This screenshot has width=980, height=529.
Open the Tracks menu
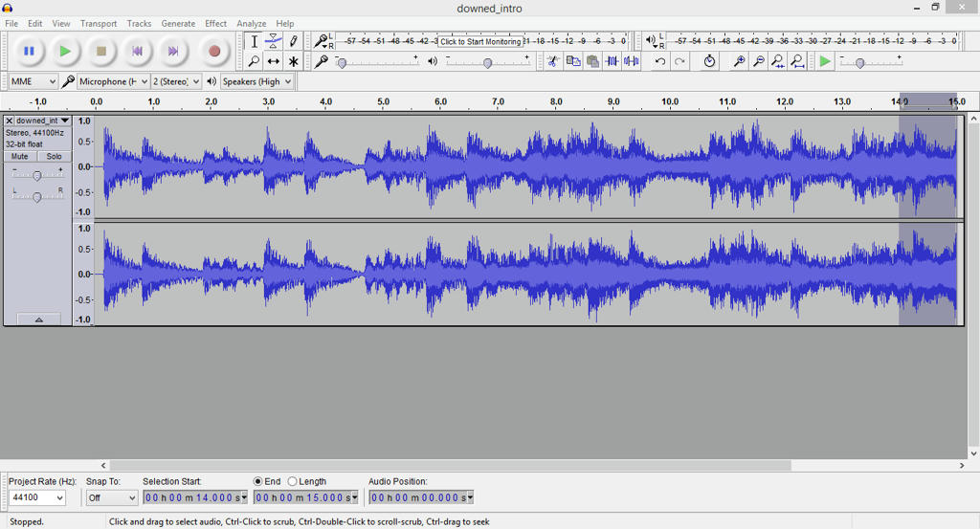139,23
